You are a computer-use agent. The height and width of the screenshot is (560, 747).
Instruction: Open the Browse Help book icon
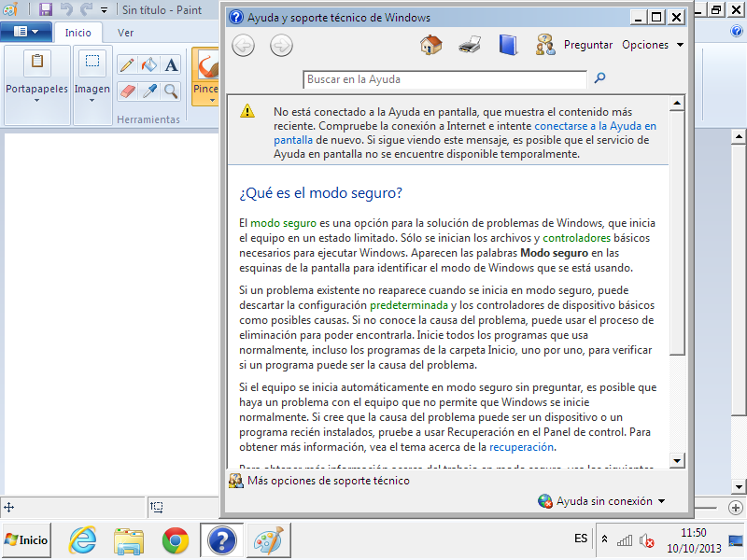pos(508,45)
